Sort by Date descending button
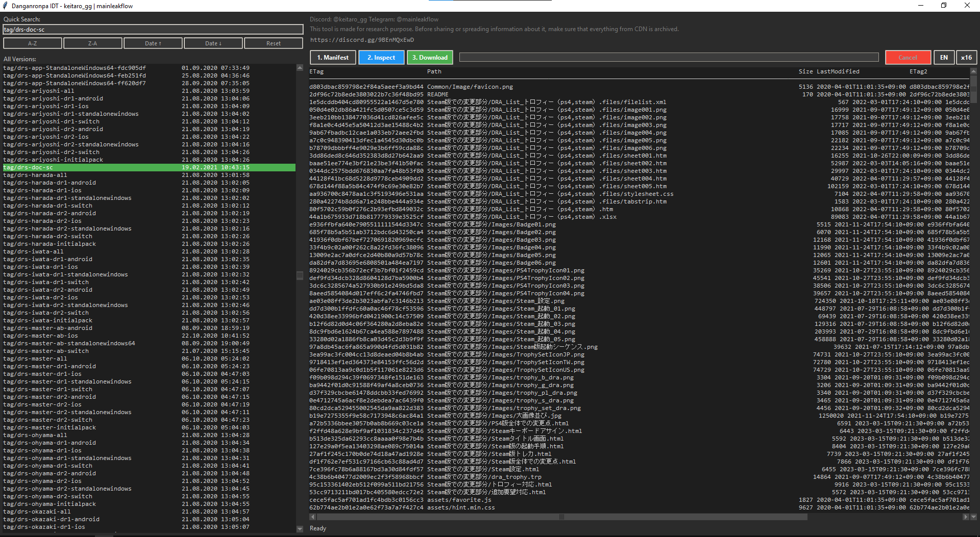The height and width of the screenshot is (537, 980). tap(213, 43)
